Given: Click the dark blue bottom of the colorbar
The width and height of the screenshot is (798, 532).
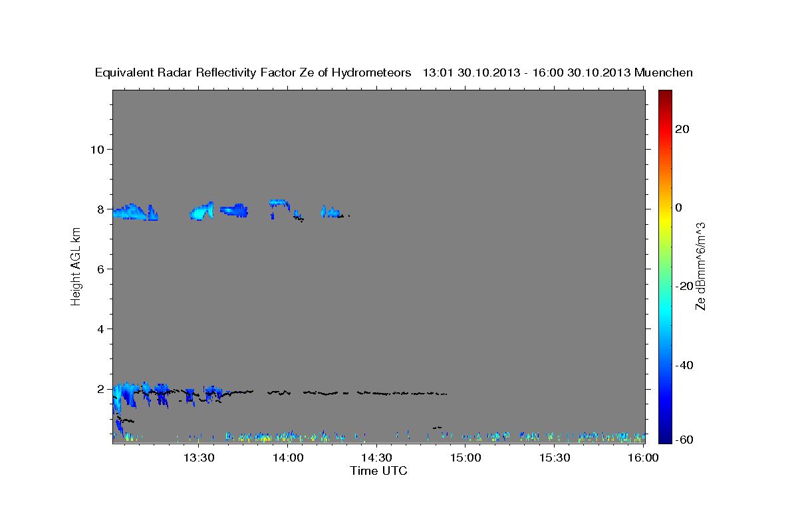Looking at the screenshot, I should [x=665, y=438].
